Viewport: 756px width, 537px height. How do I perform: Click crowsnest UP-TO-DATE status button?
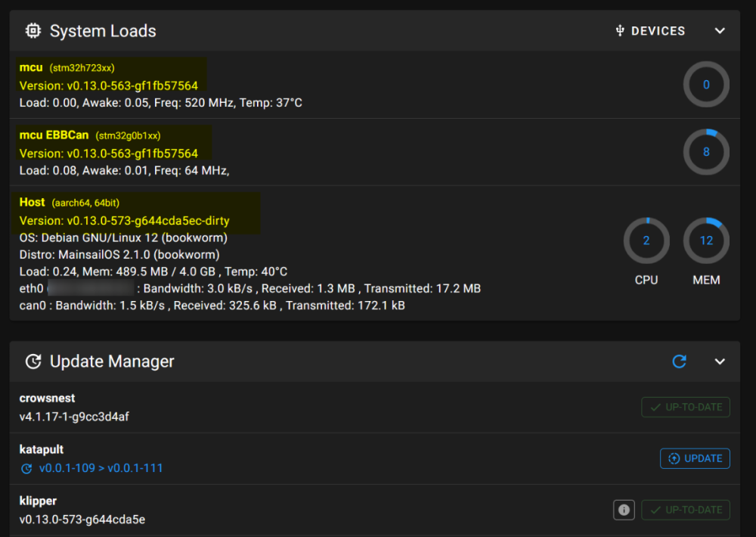[x=686, y=407]
